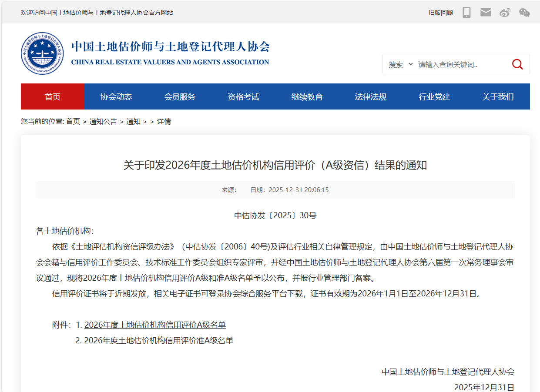Go to the 资格考试 menu

[243, 96]
